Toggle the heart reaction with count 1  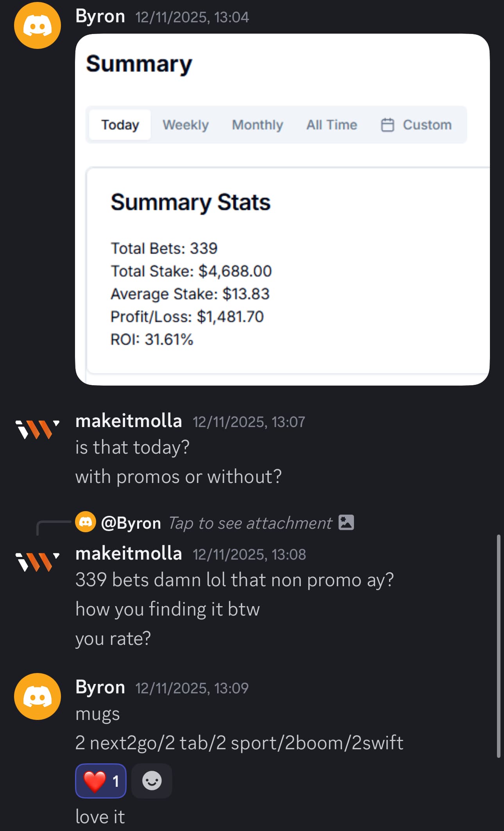pos(101,781)
